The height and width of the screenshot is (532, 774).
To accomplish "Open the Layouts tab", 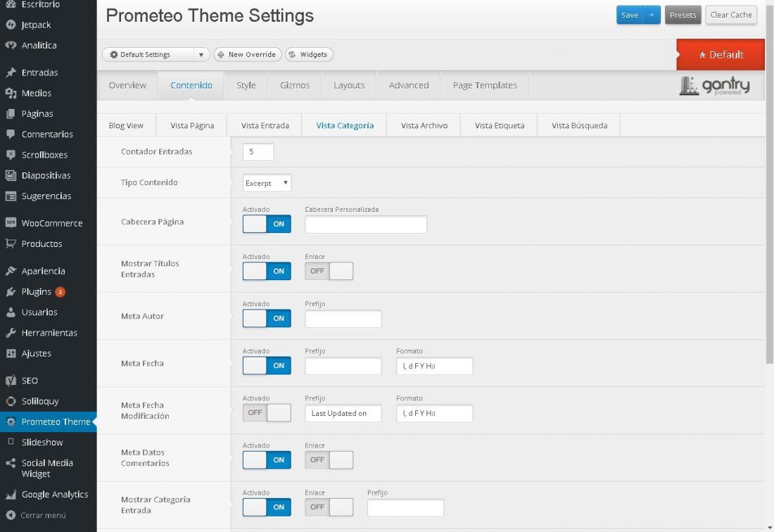I will coord(349,85).
